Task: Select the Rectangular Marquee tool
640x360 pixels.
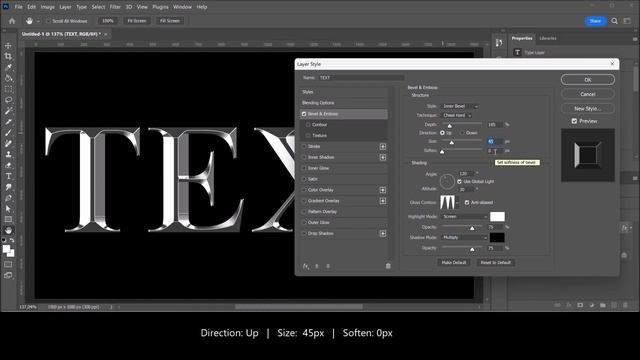Action: (x=8, y=89)
